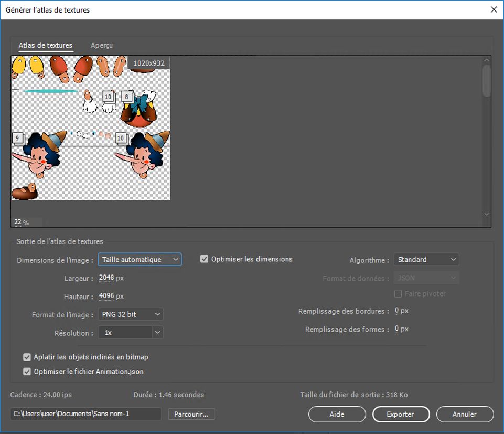Switch to the Aperçu tab
Viewport: 504px width, 434px height.
click(x=101, y=46)
